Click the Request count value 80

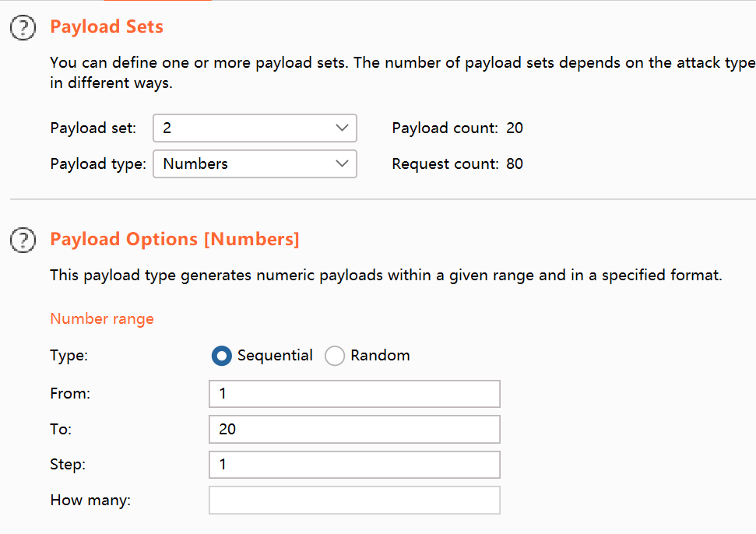(515, 164)
